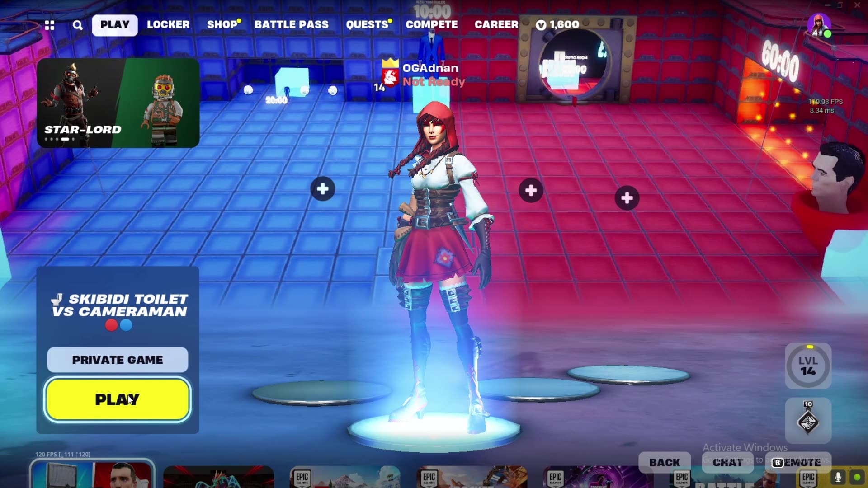Open the Star-Lord promo banner
The image size is (868, 488).
118,103
